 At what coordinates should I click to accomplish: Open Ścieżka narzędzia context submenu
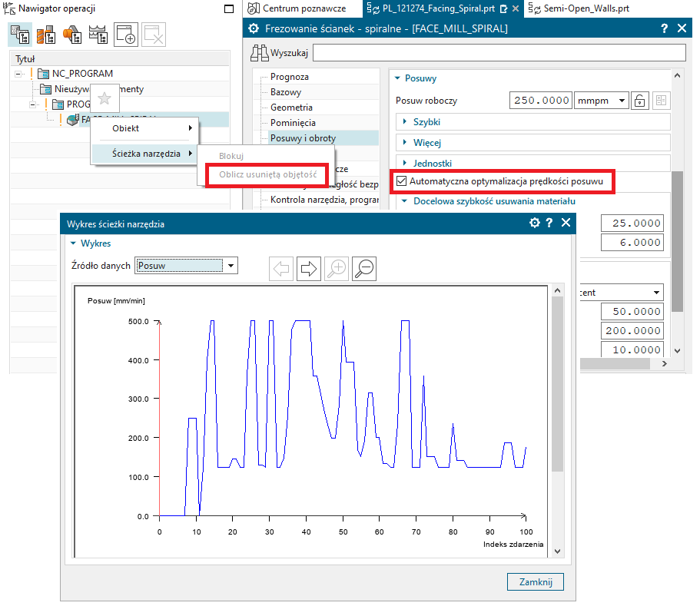coord(144,154)
